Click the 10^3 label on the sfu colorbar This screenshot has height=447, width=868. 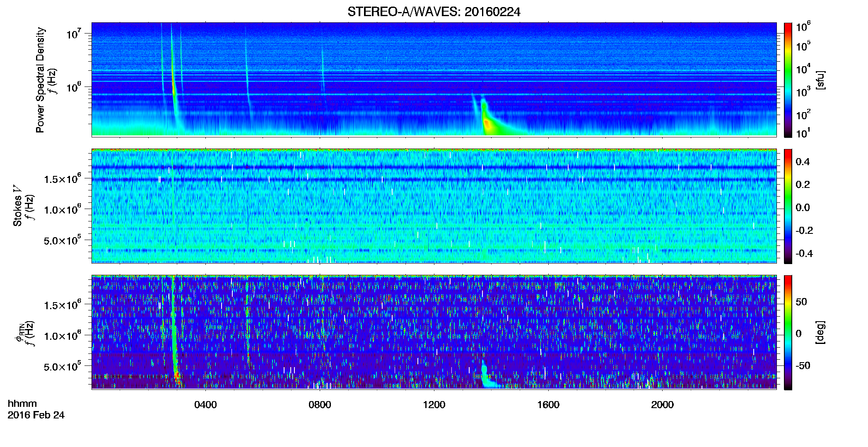[x=803, y=92]
